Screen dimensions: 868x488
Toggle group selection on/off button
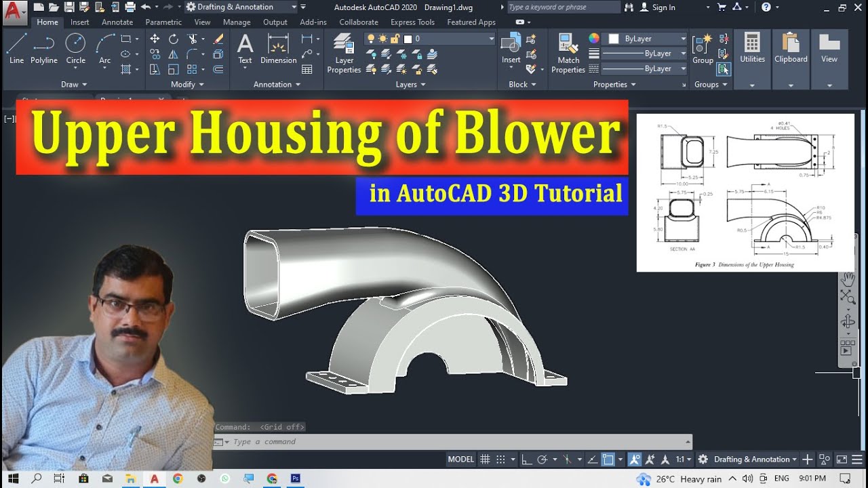[724, 68]
